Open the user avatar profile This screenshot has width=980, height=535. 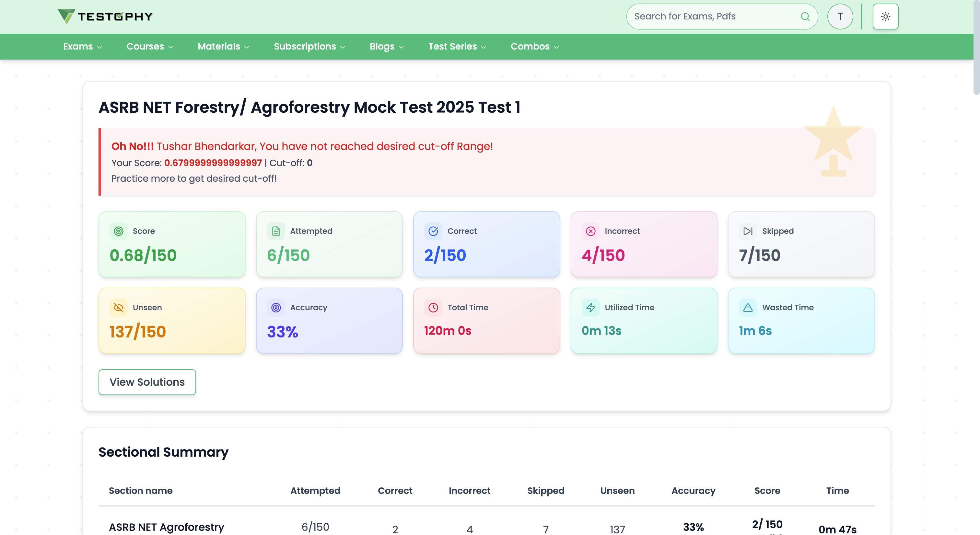[x=840, y=16]
